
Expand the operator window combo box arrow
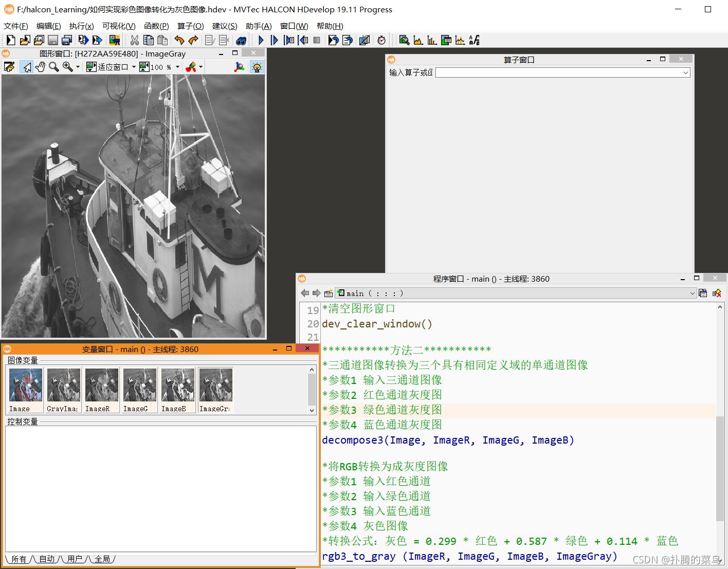[x=686, y=72]
